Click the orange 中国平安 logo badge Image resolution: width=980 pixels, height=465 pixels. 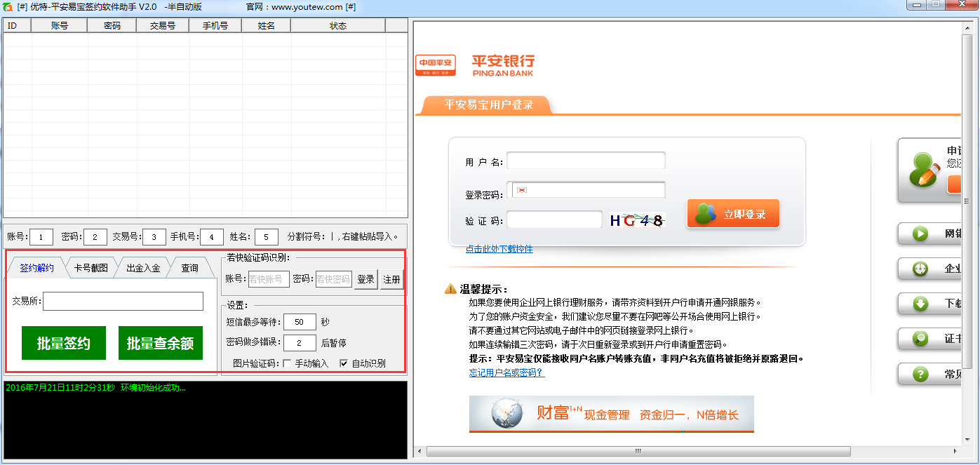pyautogui.click(x=436, y=65)
